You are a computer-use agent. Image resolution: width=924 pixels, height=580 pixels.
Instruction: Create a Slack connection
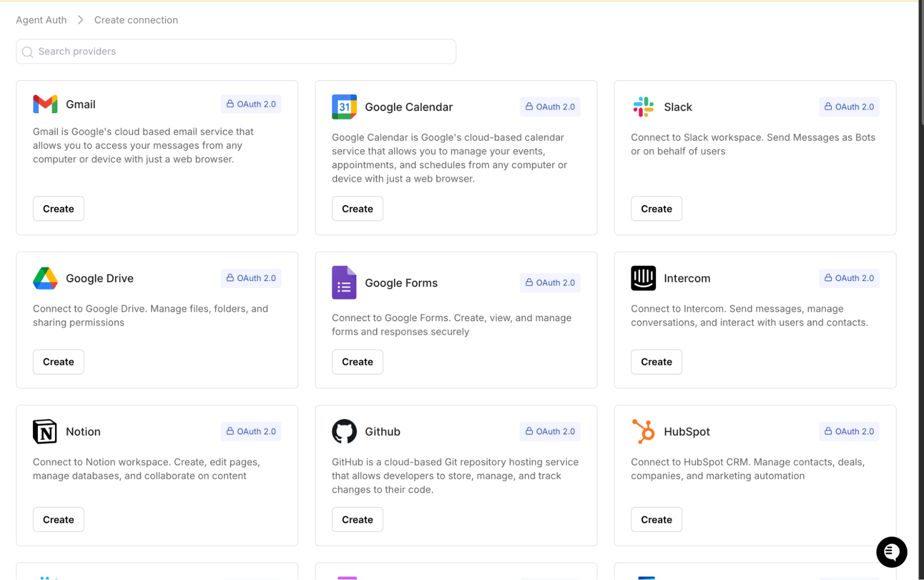(656, 208)
